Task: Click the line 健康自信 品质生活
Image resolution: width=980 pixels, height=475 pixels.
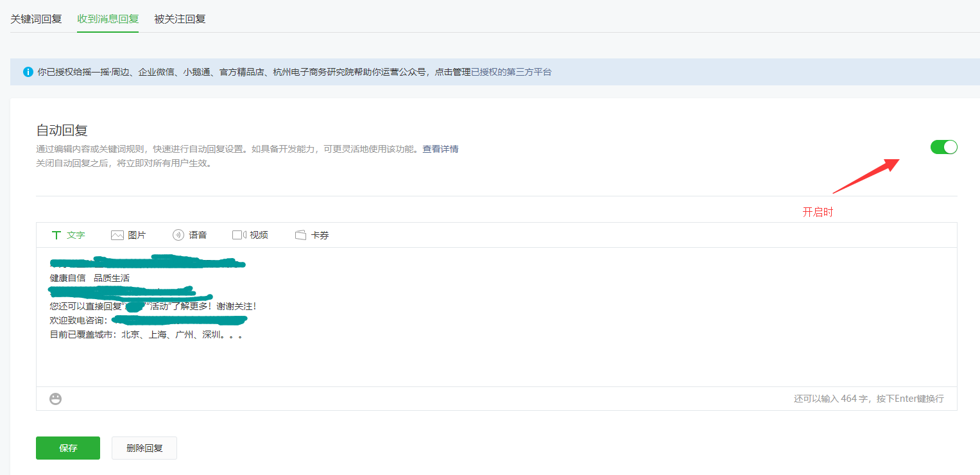Action: click(x=90, y=278)
